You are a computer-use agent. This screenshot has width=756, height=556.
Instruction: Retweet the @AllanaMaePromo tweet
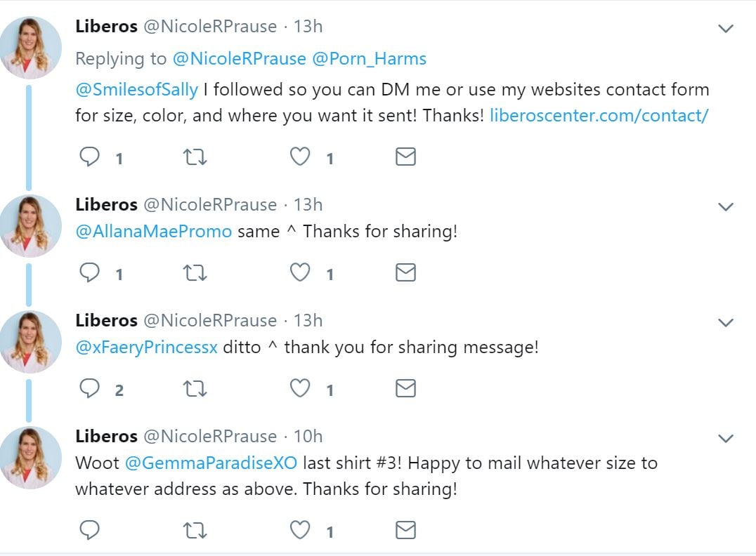click(x=195, y=272)
